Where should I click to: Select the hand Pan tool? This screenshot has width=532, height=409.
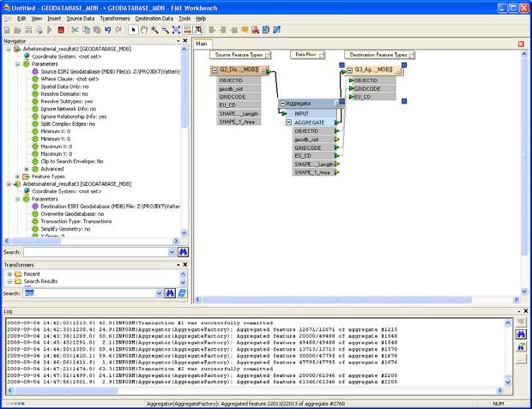(144, 30)
